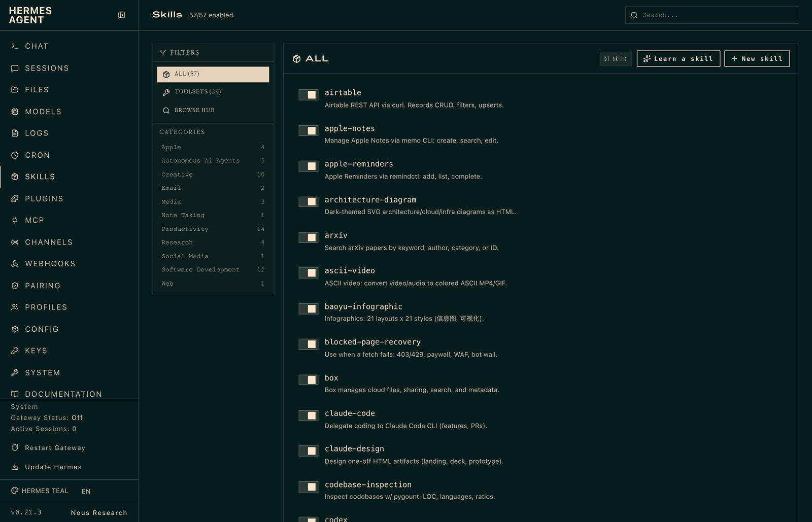Click the Profiles people icon
This screenshot has width=812, height=522.
[15, 307]
